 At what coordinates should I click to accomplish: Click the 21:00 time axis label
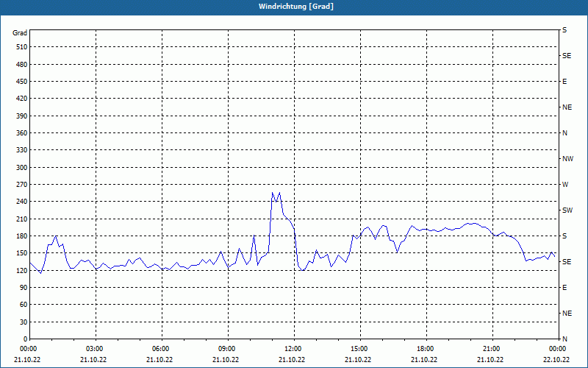492,349
